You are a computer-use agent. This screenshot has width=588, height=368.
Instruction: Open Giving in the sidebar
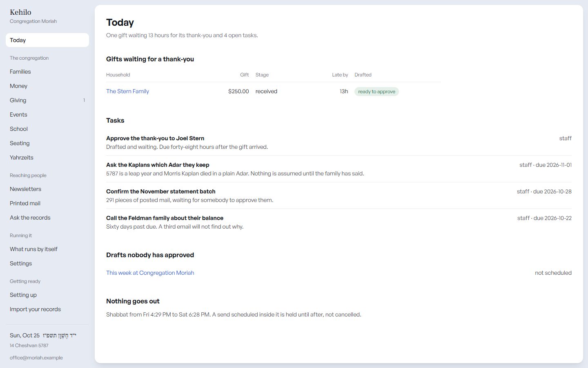click(47, 100)
